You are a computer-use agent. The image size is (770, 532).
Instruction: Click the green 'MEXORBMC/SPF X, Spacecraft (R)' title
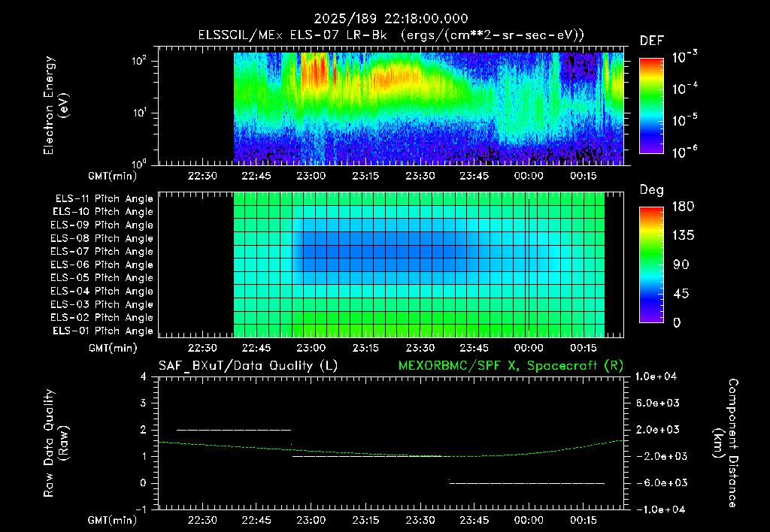pyautogui.click(x=511, y=366)
